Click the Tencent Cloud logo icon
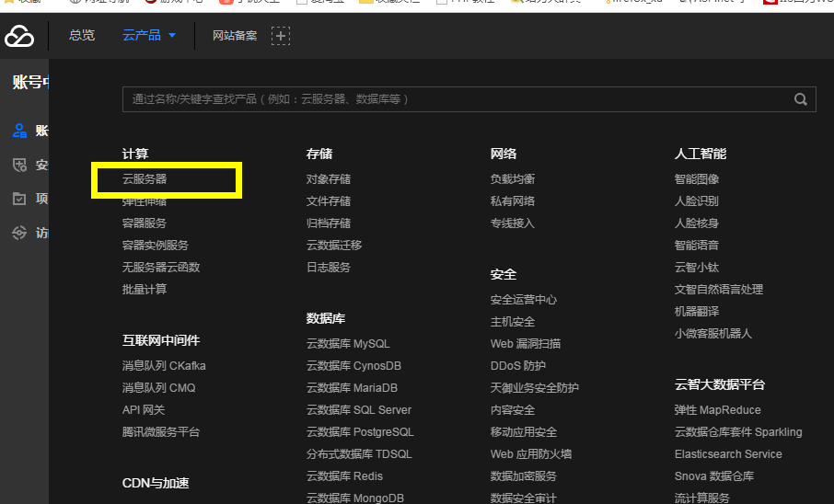834x504 pixels. 19,36
